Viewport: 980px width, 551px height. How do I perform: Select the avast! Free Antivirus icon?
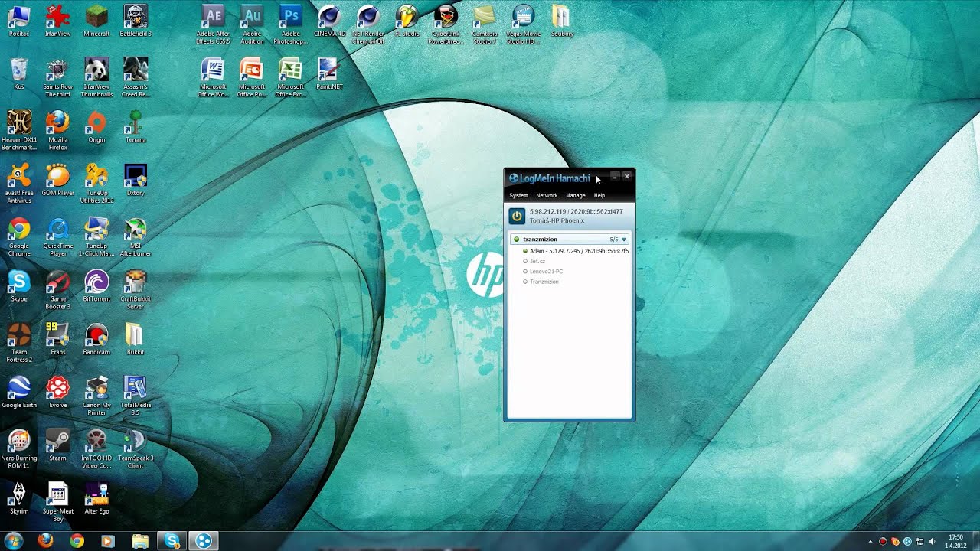[19, 183]
